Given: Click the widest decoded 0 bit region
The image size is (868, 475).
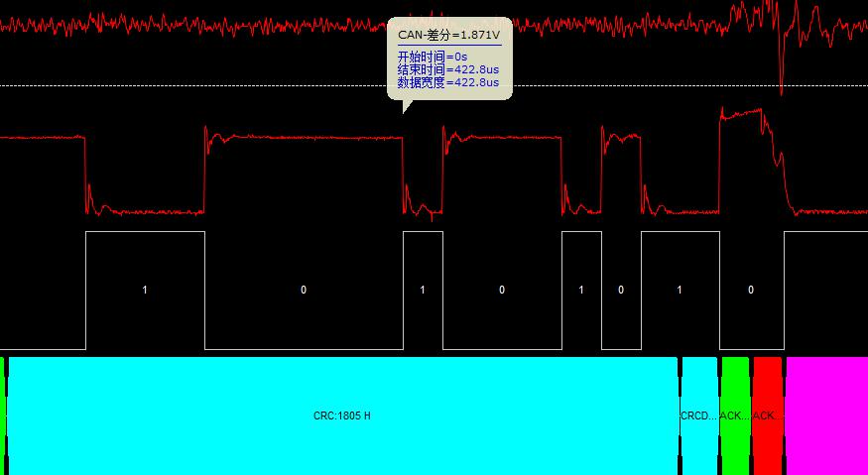Looking at the screenshot, I should coord(304,290).
